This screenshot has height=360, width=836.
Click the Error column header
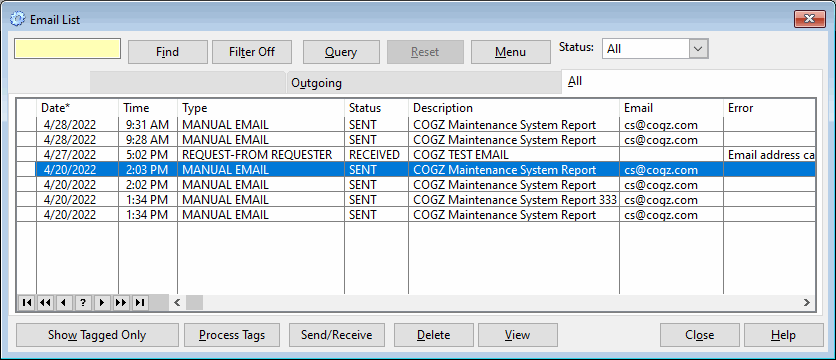point(769,108)
